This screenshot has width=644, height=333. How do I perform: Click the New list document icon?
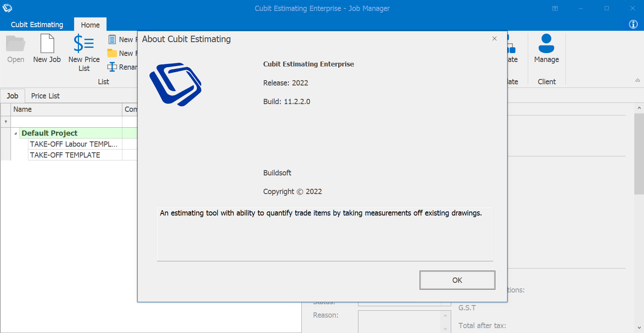pos(112,39)
